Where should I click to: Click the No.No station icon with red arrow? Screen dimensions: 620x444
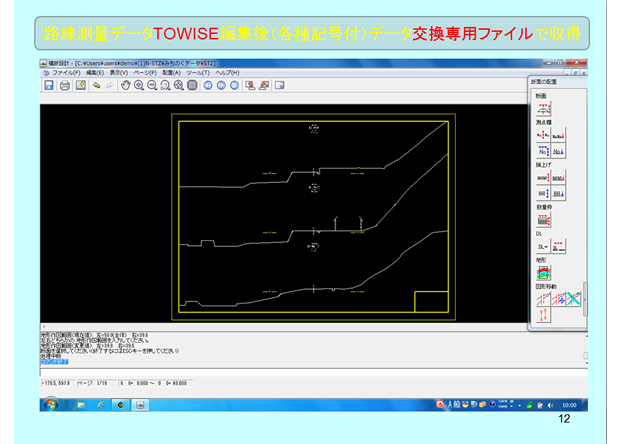click(x=558, y=136)
